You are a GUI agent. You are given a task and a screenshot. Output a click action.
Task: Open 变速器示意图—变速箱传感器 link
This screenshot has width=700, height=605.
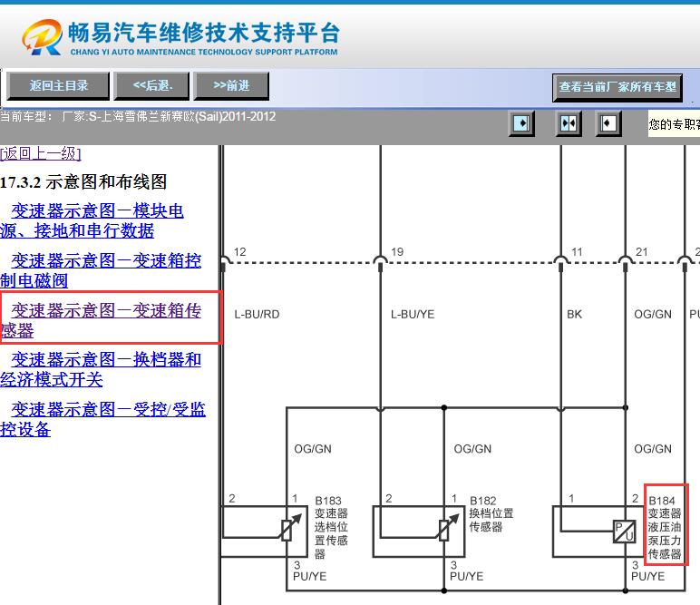pos(101,320)
